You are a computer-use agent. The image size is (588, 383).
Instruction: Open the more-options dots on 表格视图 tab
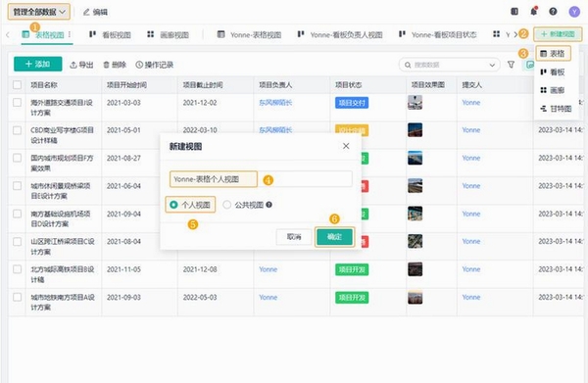click(70, 34)
